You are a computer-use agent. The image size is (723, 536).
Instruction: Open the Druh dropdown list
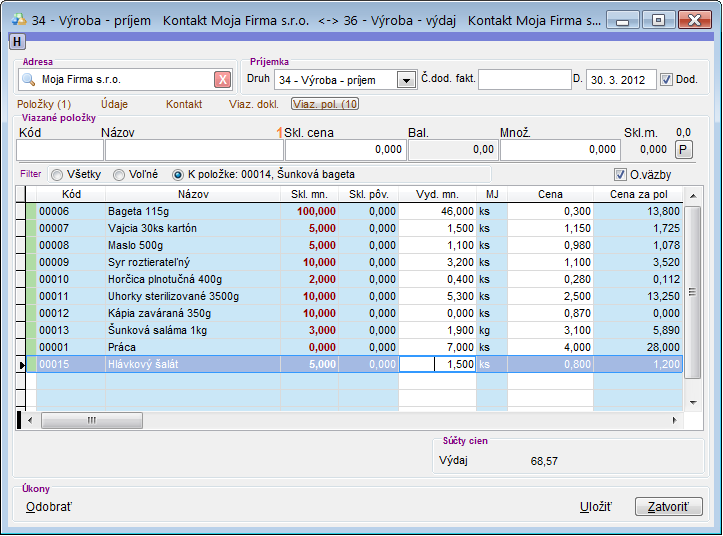406,80
